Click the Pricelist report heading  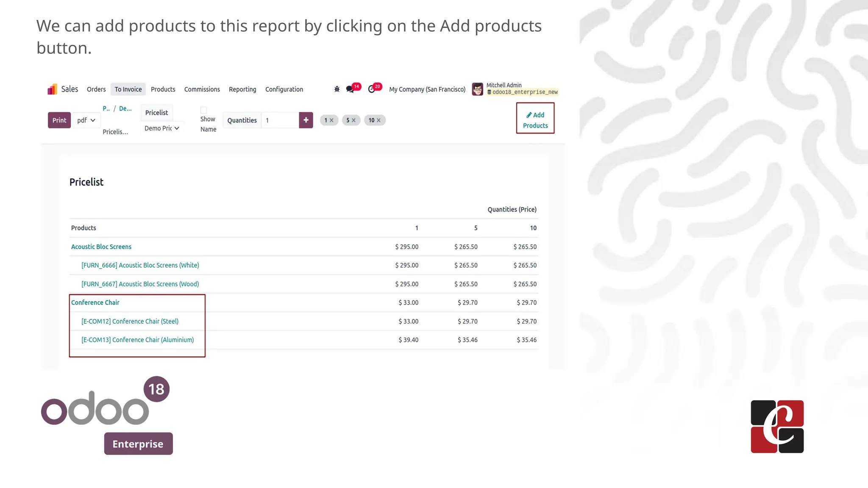pos(86,182)
